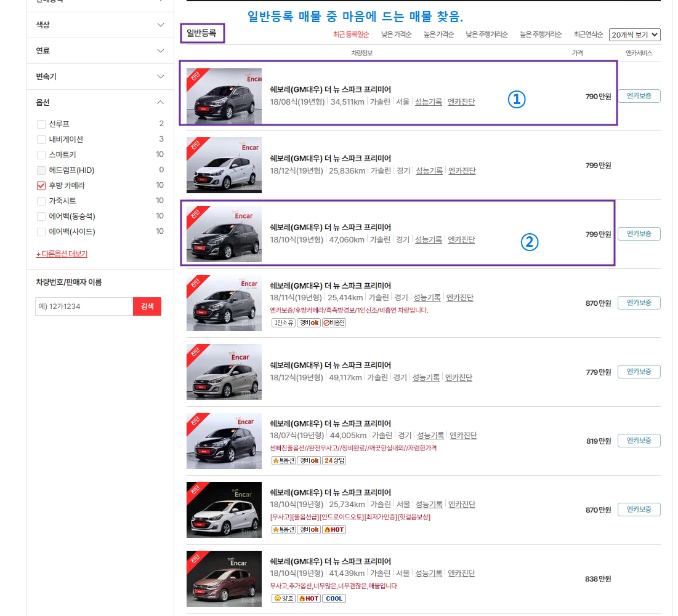Click 엔카보증 button for 25,414km listing

[x=639, y=303]
